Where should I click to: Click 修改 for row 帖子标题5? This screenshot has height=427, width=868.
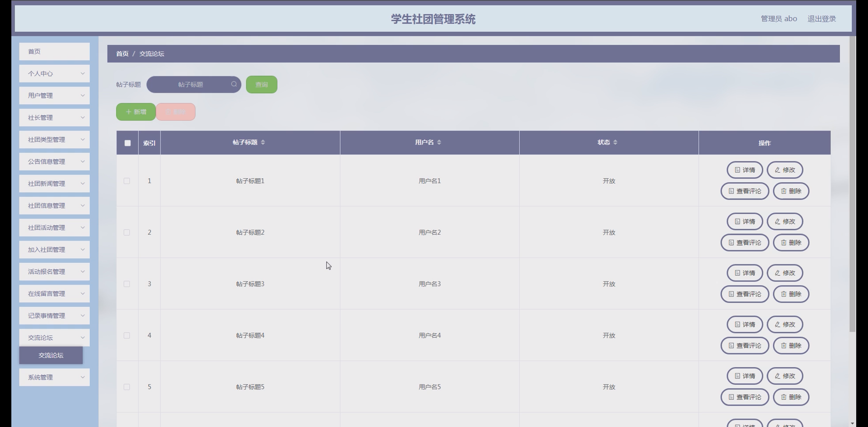(x=785, y=376)
